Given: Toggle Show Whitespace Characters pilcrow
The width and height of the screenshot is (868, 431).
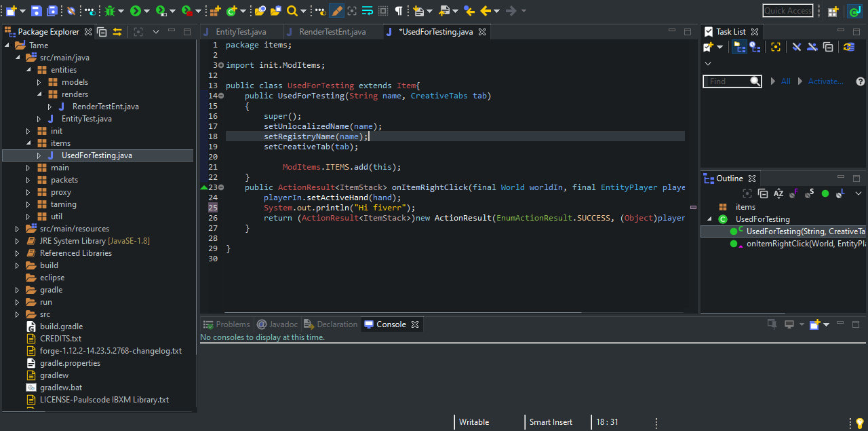Looking at the screenshot, I should pos(399,11).
